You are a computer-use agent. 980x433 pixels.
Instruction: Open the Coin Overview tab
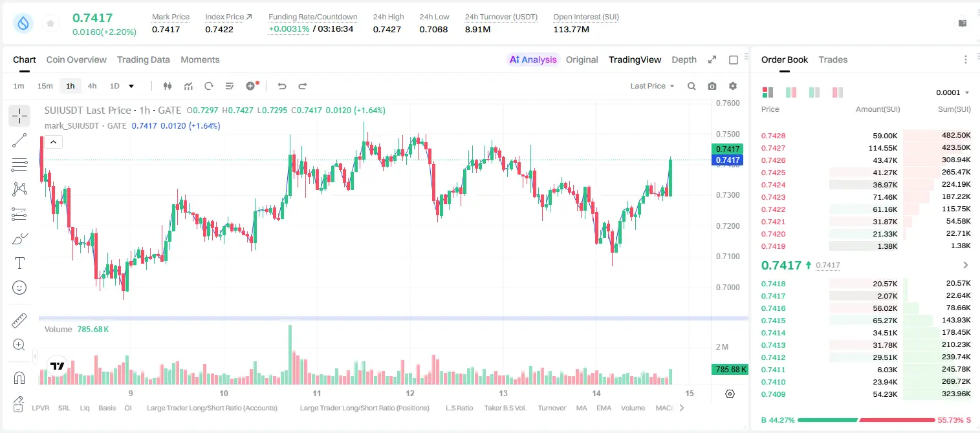tap(76, 59)
